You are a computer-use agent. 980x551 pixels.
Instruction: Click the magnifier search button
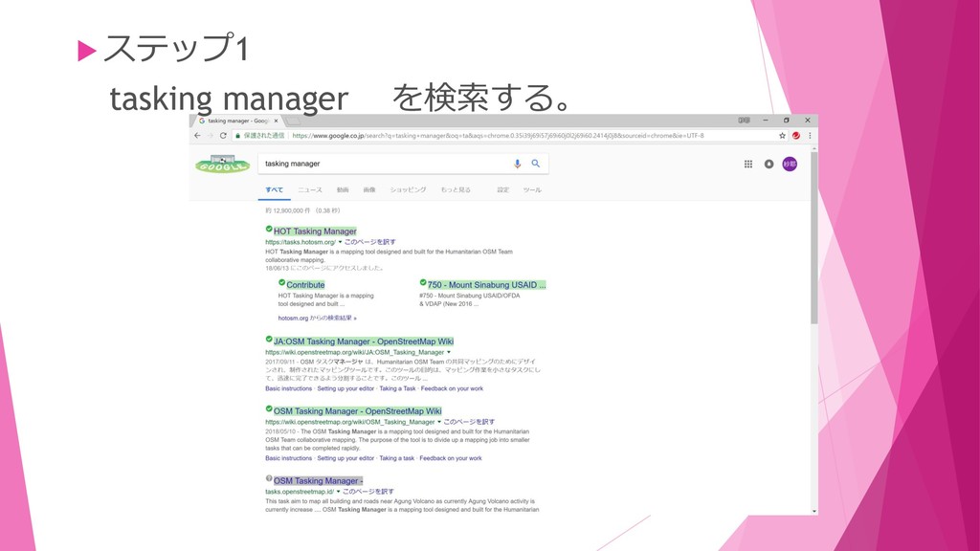point(536,164)
